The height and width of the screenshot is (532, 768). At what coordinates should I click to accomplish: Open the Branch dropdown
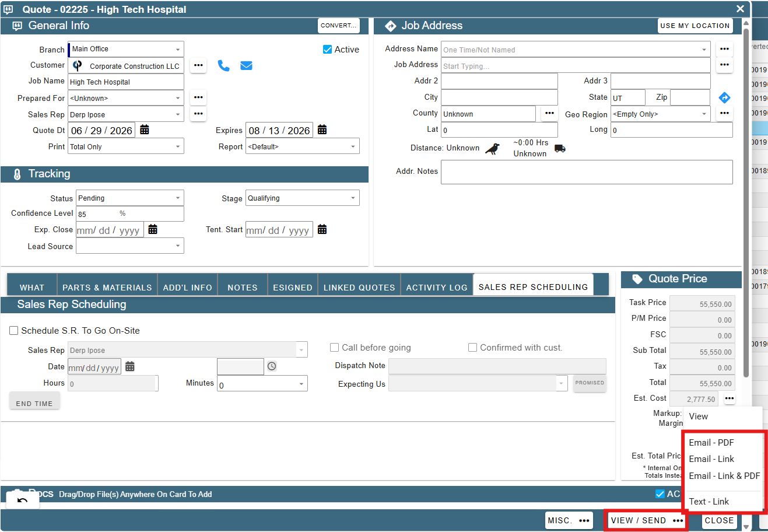click(126, 49)
